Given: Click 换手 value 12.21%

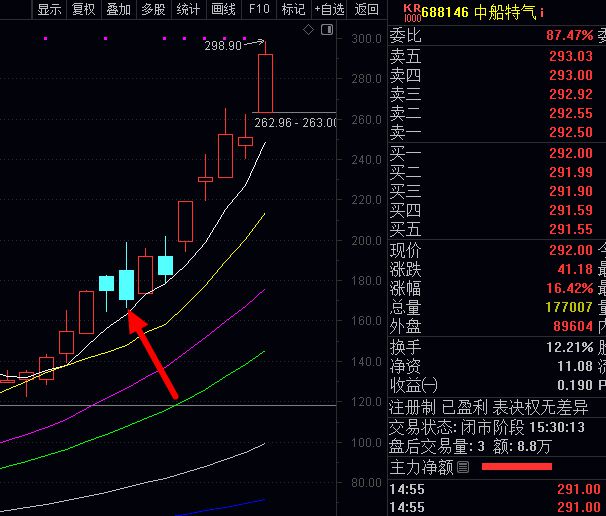Looking at the screenshot, I should [x=569, y=347].
